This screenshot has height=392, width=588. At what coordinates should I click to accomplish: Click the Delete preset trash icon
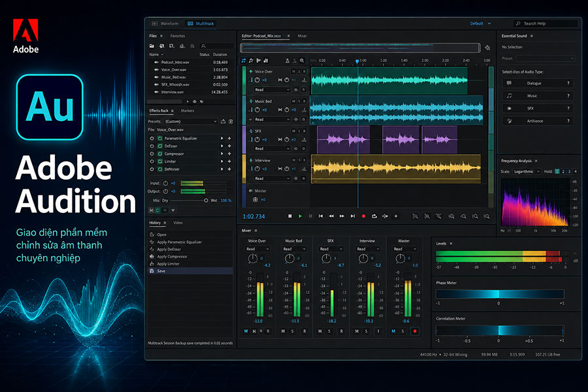[231, 121]
